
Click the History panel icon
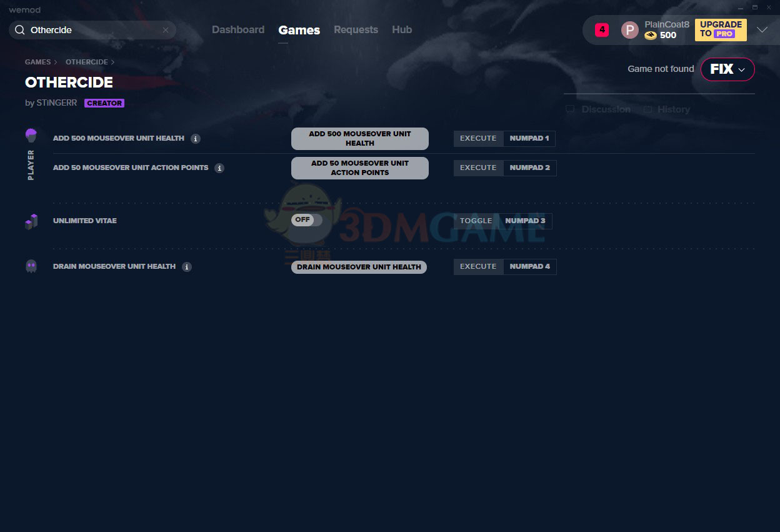coord(647,109)
